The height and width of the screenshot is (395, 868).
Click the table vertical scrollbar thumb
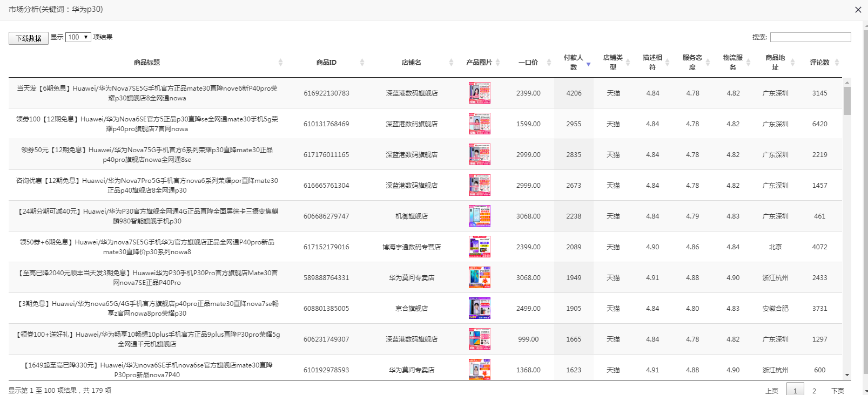click(847, 101)
